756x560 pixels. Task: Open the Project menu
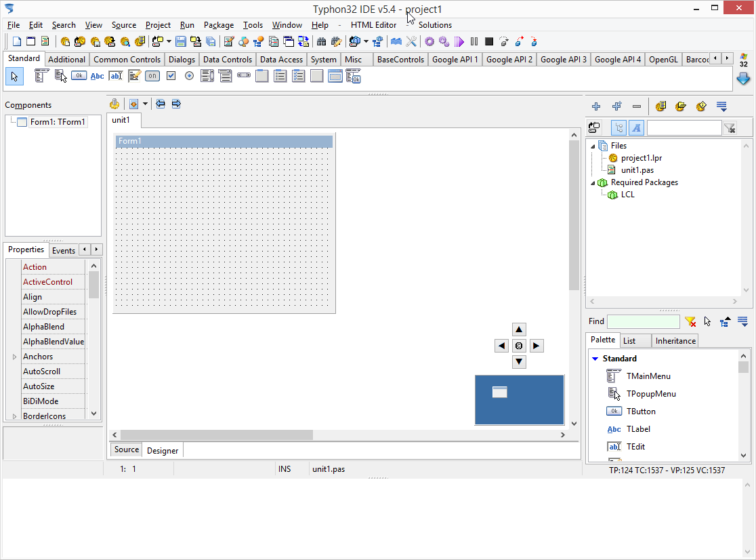[158, 25]
